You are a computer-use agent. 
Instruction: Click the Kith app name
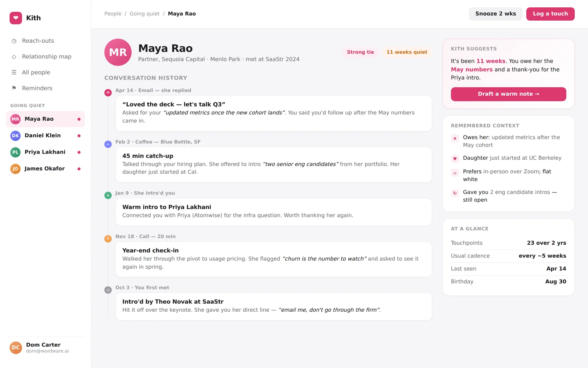click(x=33, y=18)
